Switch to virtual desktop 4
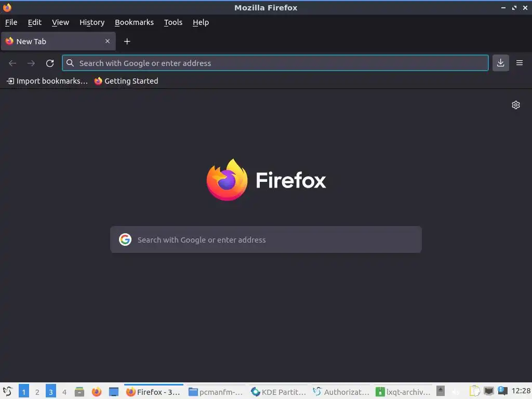Screen dimensions: 532x399 (64, 392)
